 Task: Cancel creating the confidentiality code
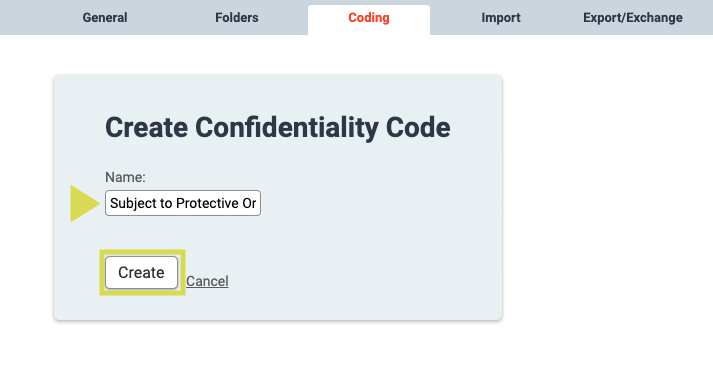coord(207,281)
